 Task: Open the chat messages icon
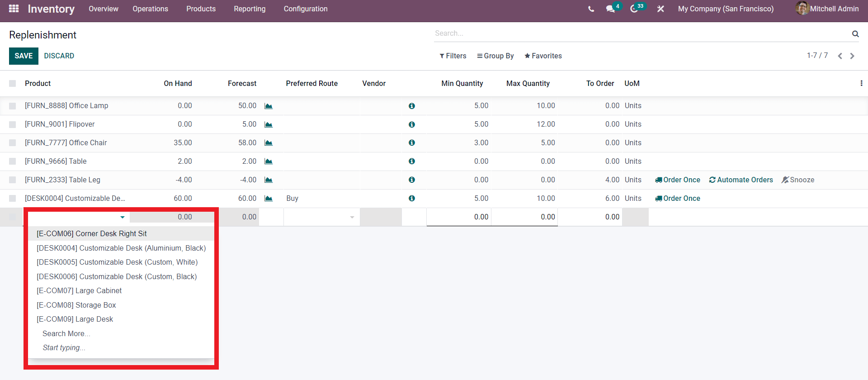click(610, 9)
